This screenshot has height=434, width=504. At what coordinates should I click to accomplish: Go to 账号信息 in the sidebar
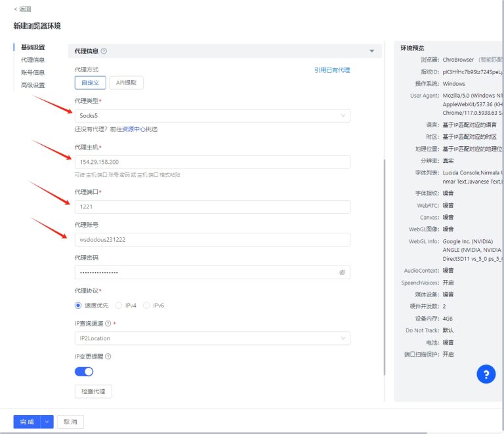tap(33, 72)
